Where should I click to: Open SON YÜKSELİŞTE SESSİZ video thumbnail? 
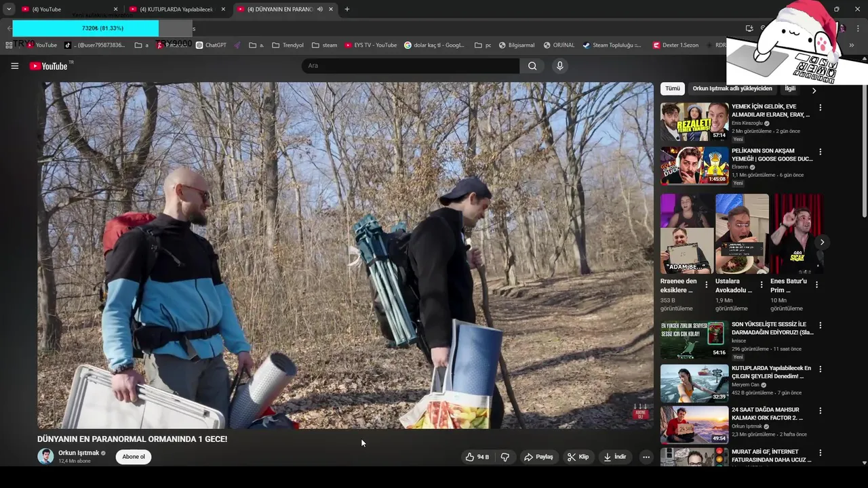point(694,340)
